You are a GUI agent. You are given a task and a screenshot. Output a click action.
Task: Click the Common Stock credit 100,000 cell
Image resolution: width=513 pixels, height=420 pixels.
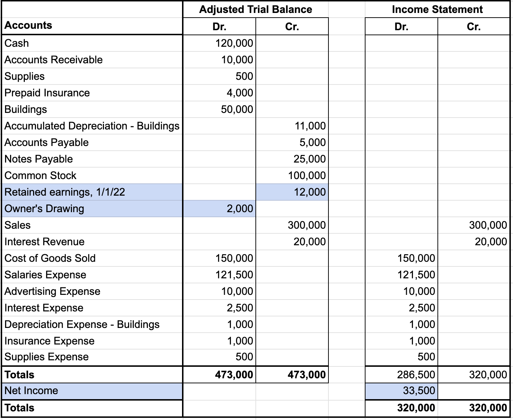292,175
